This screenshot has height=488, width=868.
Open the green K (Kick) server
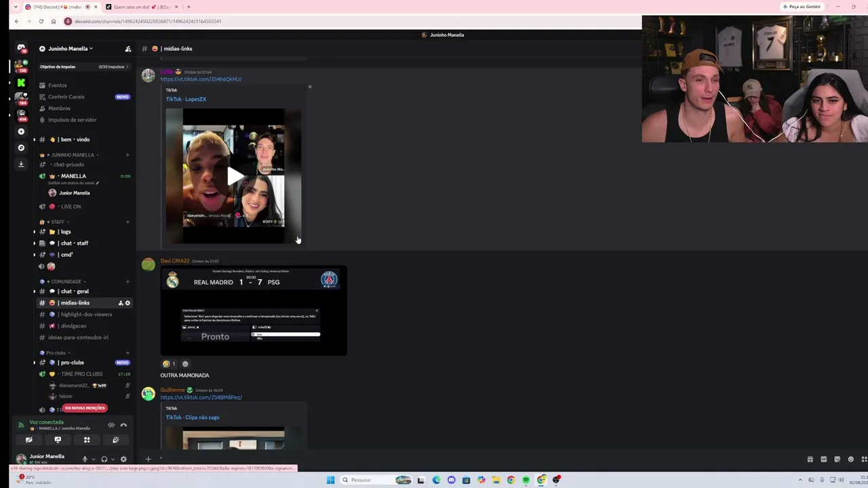(x=21, y=82)
